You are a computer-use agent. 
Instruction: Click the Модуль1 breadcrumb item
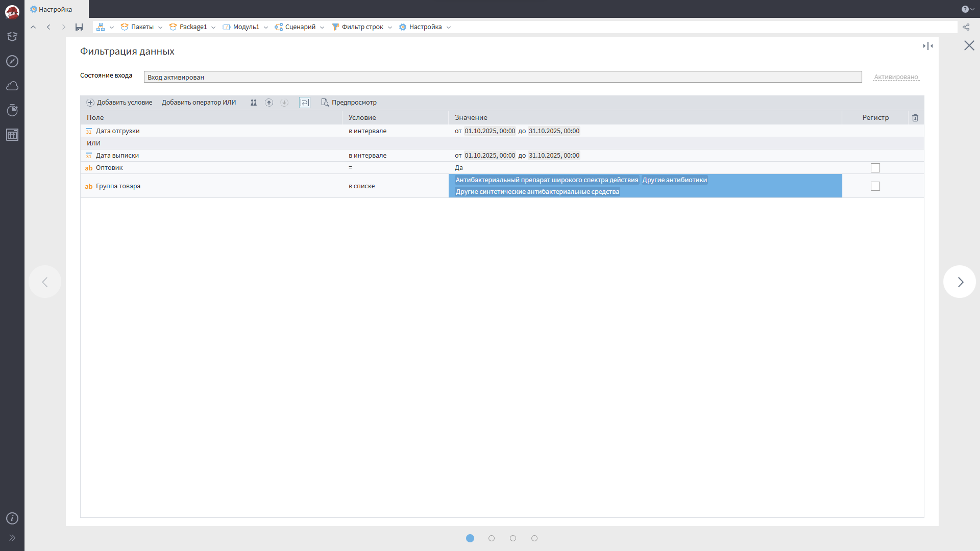click(246, 27)
